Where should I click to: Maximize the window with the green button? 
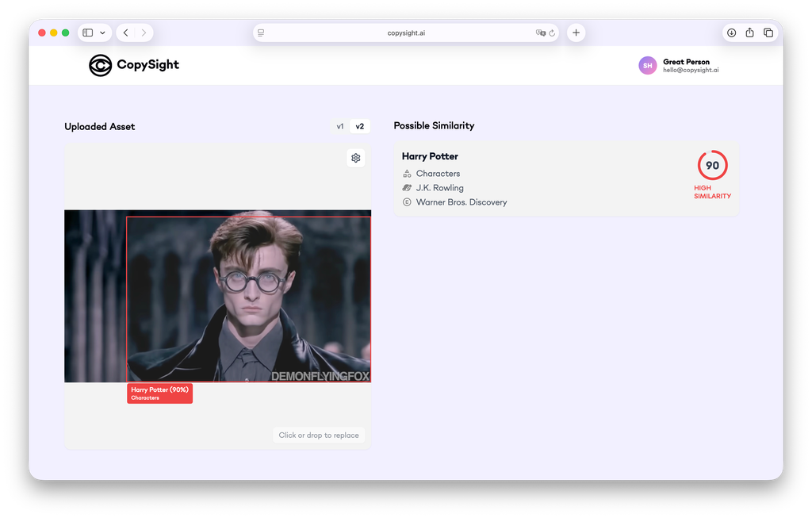tap(66, 33)
